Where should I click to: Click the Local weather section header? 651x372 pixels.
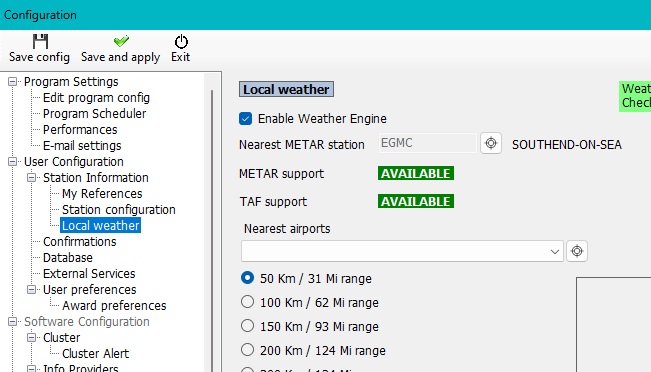click(286, 89)
